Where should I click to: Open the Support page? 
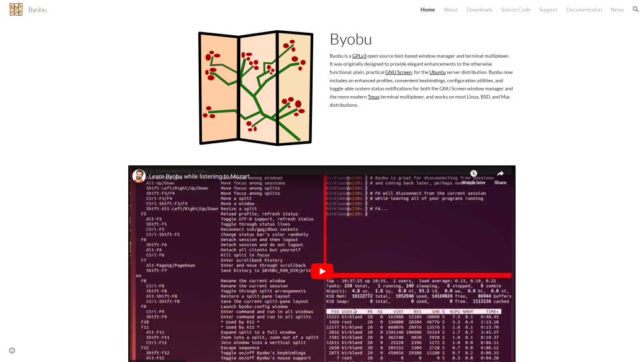(548, 9)
